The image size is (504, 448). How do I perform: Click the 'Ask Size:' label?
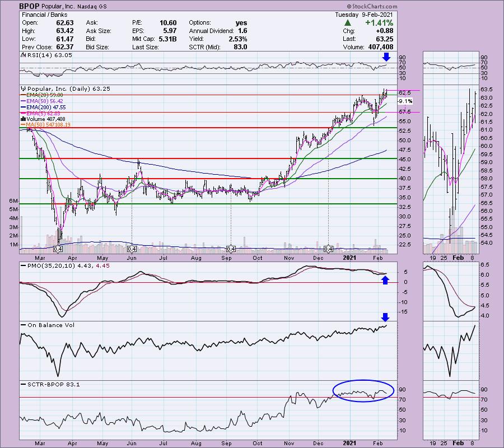point(99,31)
